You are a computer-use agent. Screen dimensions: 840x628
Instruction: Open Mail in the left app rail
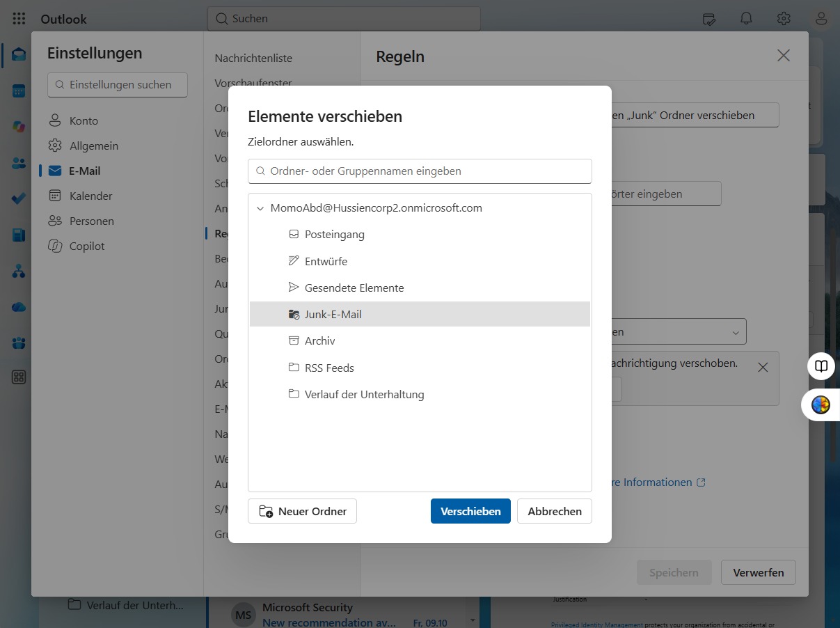click(x=19, y=54)
